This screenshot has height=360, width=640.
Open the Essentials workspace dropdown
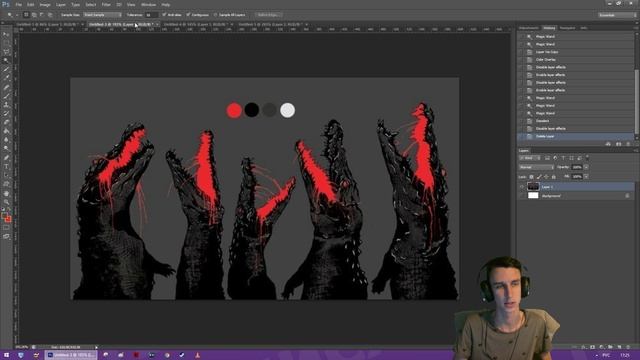[617, 15]
